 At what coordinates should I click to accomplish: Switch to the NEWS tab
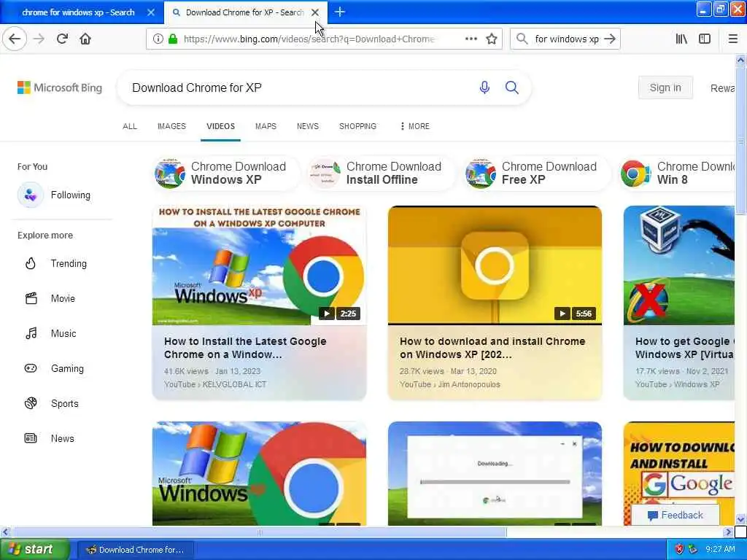pos(308,126)
